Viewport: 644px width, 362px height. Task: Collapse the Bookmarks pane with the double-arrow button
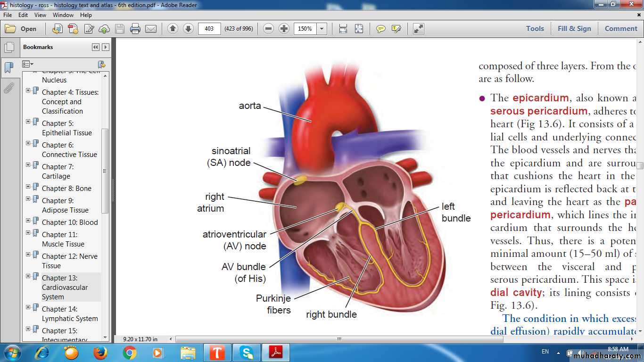(x=96, y=47)
